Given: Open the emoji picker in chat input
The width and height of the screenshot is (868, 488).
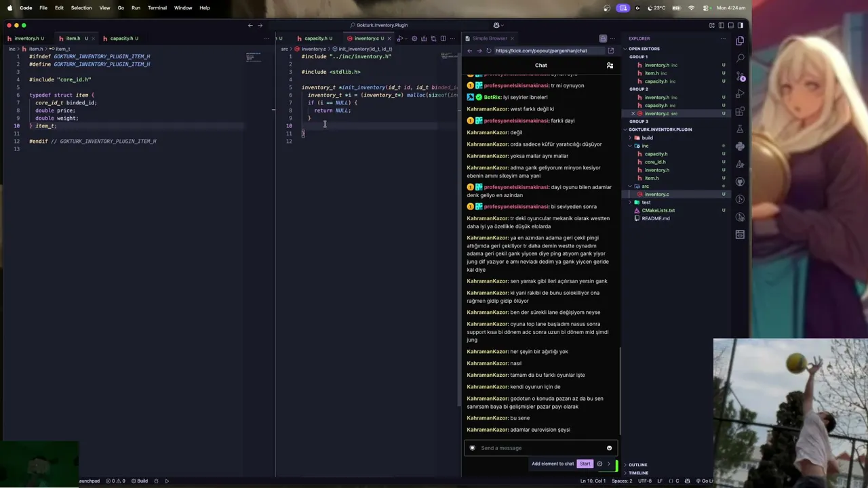Looking at the screenshot, I should click(x=609, y=448).
